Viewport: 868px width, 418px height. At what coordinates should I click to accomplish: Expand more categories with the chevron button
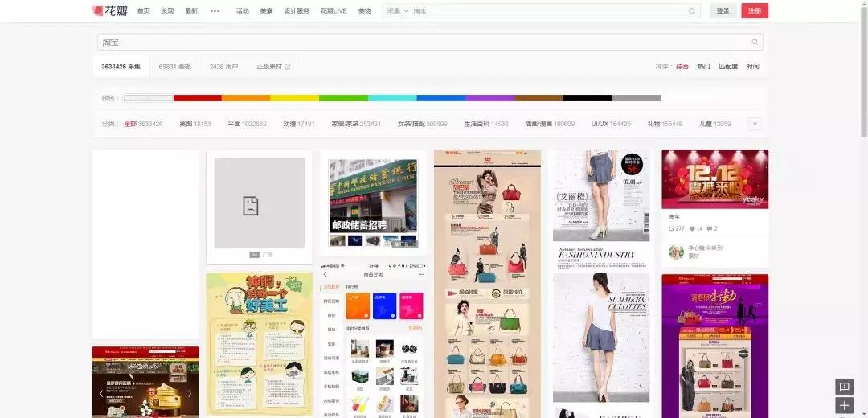pos(755,124)
